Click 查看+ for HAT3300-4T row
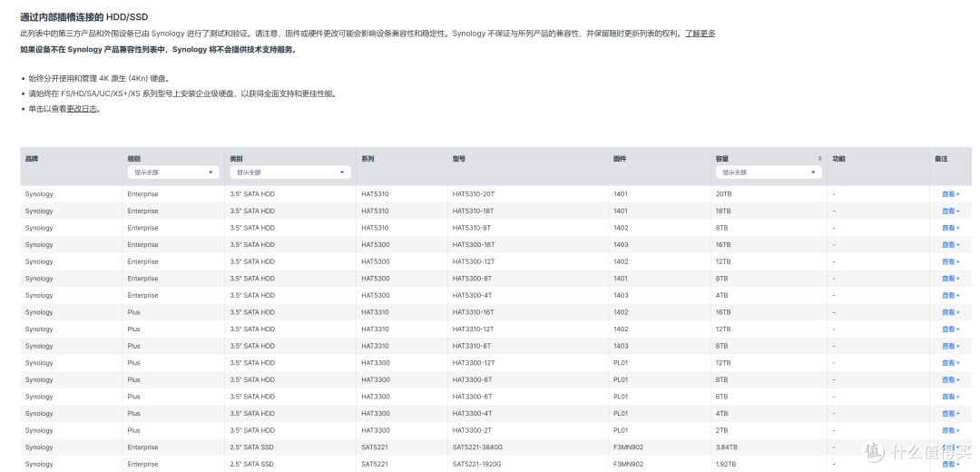The height and width of the screenshot is (472, 980). [x=951, y=414]
